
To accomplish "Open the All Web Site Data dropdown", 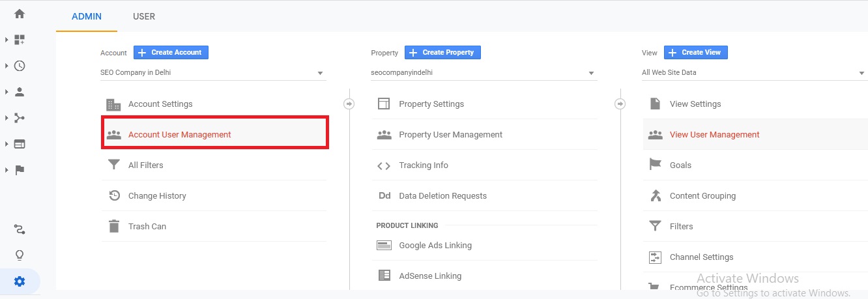I will [753, 73].
